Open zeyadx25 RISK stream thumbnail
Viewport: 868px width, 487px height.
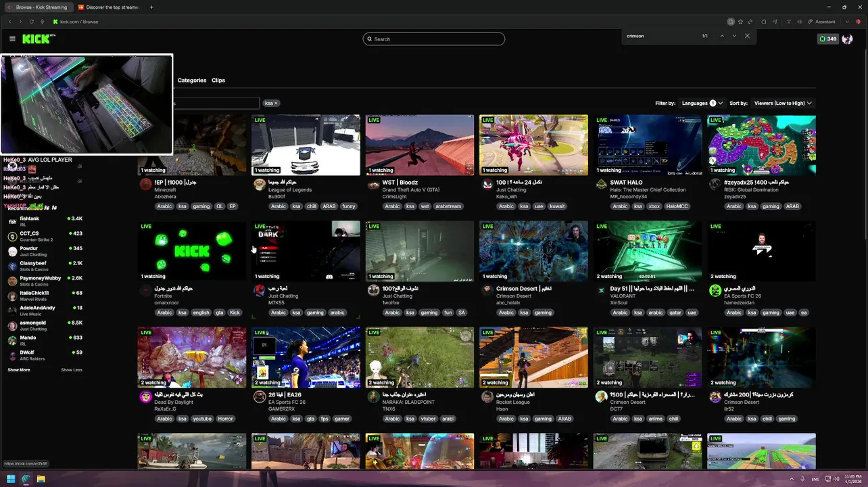[761, 145]
